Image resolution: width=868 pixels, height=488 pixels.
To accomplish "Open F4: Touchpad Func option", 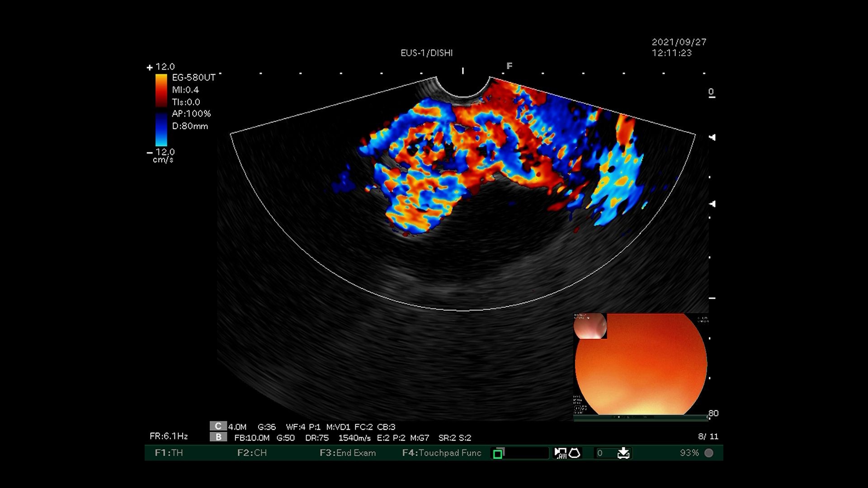I will pyautogui.click(x=442, y=453).
